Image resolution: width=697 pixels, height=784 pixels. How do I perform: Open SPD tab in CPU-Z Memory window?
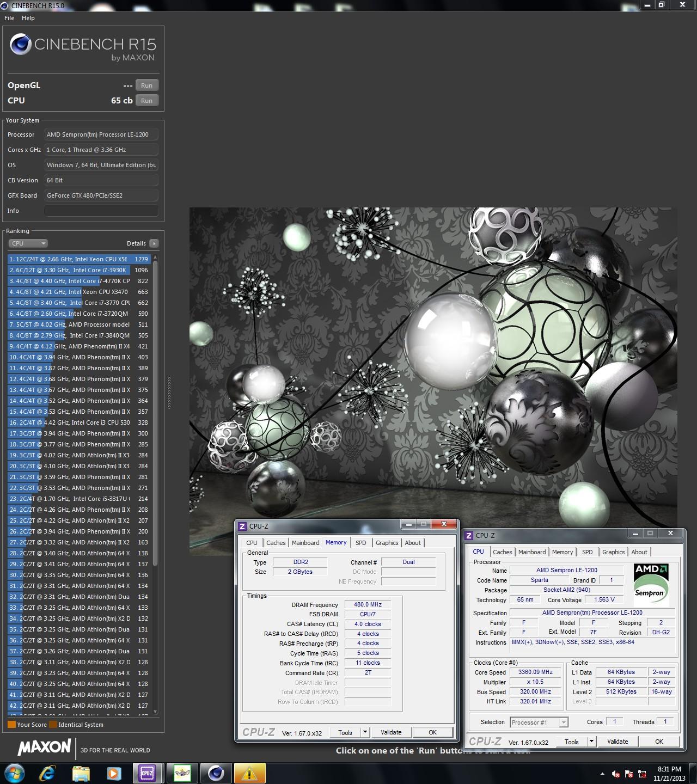pyautogui.click(x=361, y=543)
